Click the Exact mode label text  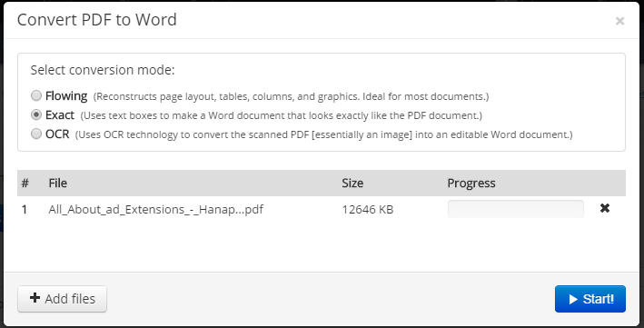click(x=60, y=115)
